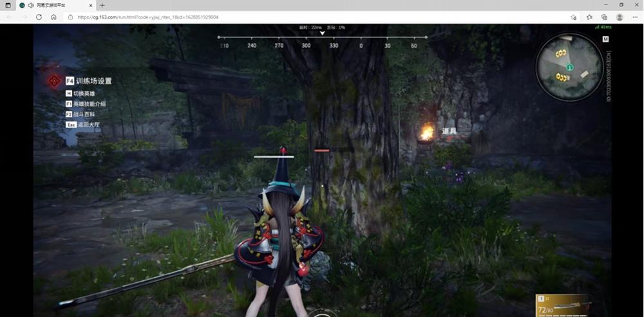Click the compass heading bar marker

point(323,33)
